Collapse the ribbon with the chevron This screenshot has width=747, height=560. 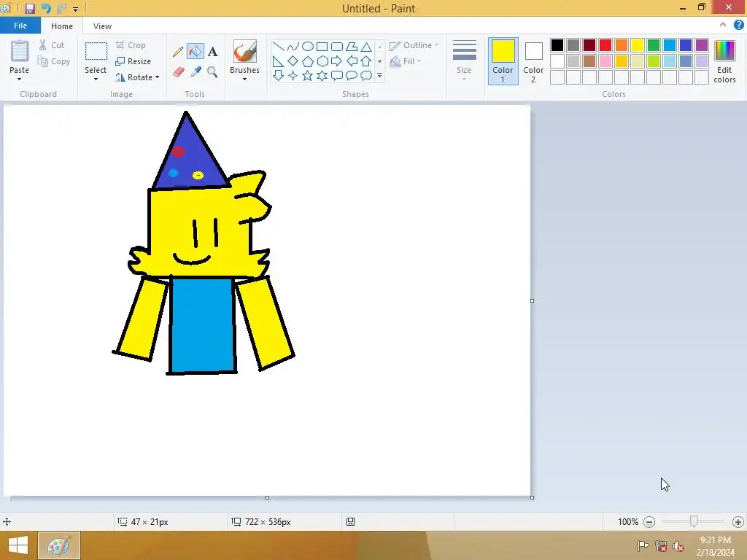click(x=723, y=26)
